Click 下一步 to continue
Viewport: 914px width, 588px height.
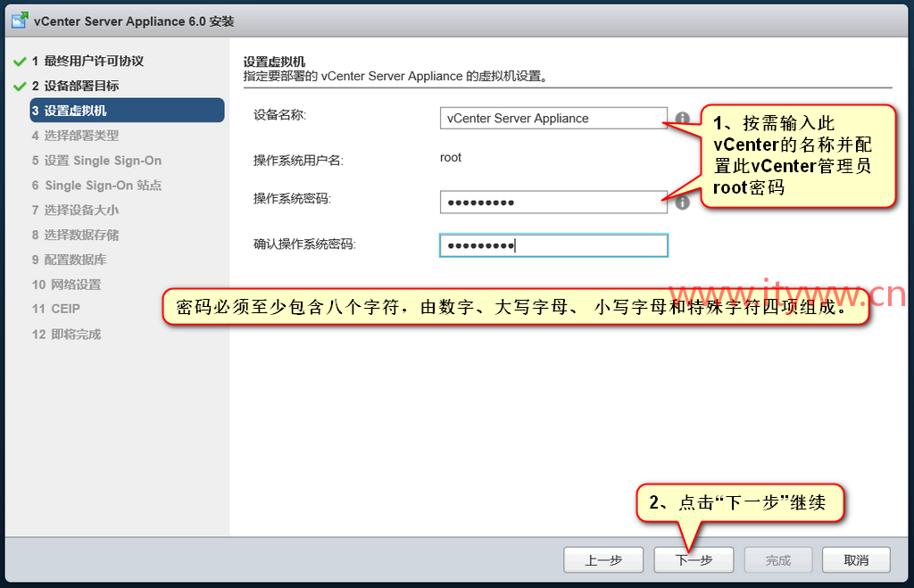pos(694,560)
